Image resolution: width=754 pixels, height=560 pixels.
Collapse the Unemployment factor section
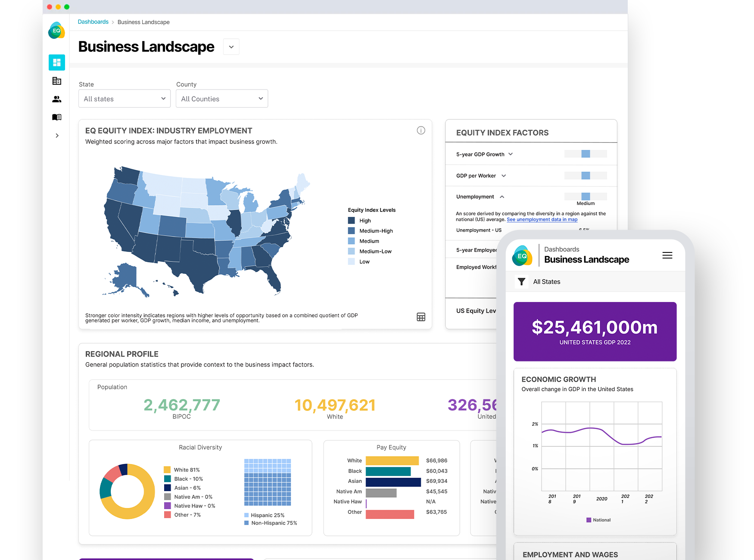coord(502,196)
